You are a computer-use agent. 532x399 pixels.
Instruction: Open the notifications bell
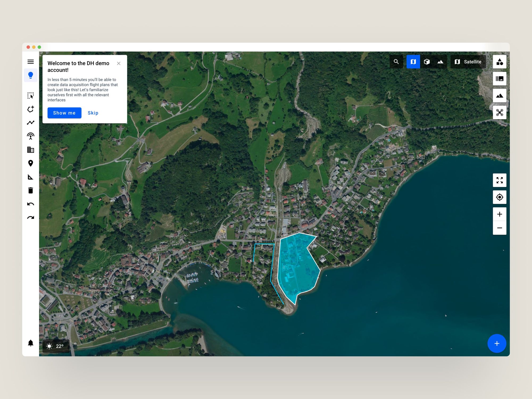(31, 343)
